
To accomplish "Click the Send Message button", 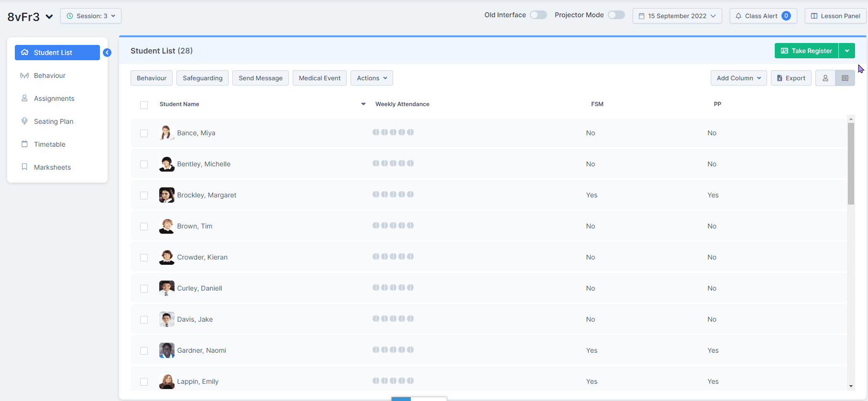I will tap(260, 78).
